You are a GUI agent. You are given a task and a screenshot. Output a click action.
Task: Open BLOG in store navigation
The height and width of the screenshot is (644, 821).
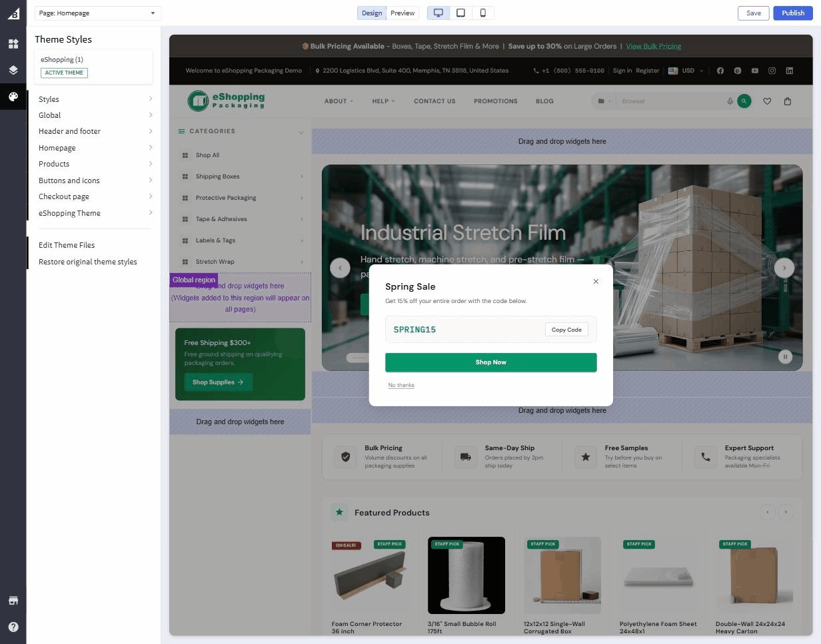coord(544,101)
